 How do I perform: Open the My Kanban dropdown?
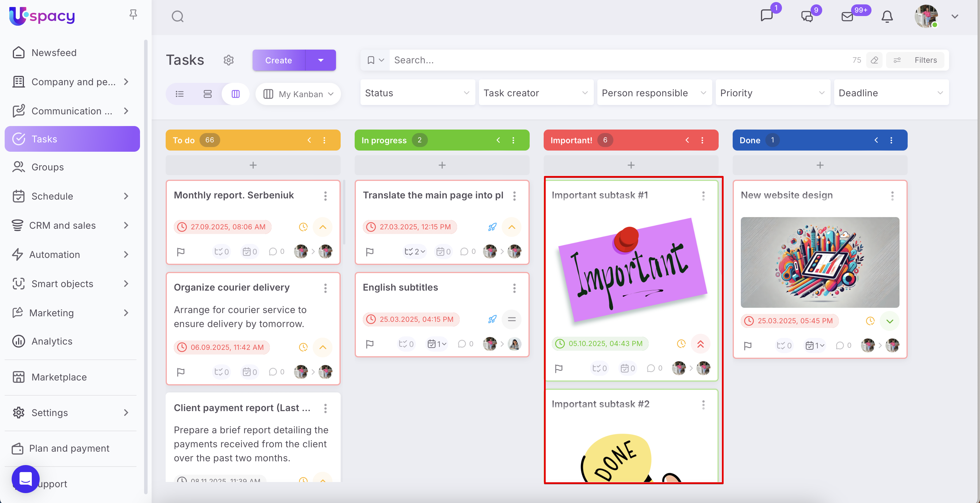pos(298,94)
